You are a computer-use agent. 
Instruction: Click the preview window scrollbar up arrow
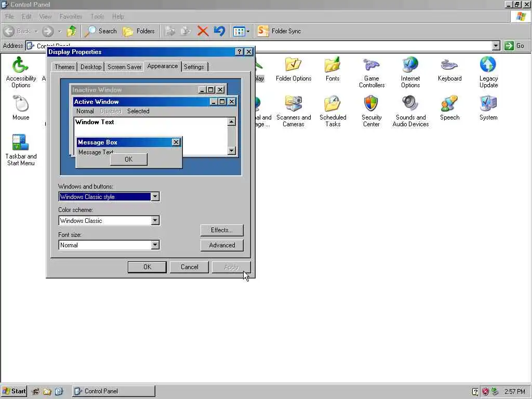tap(231, 122)
